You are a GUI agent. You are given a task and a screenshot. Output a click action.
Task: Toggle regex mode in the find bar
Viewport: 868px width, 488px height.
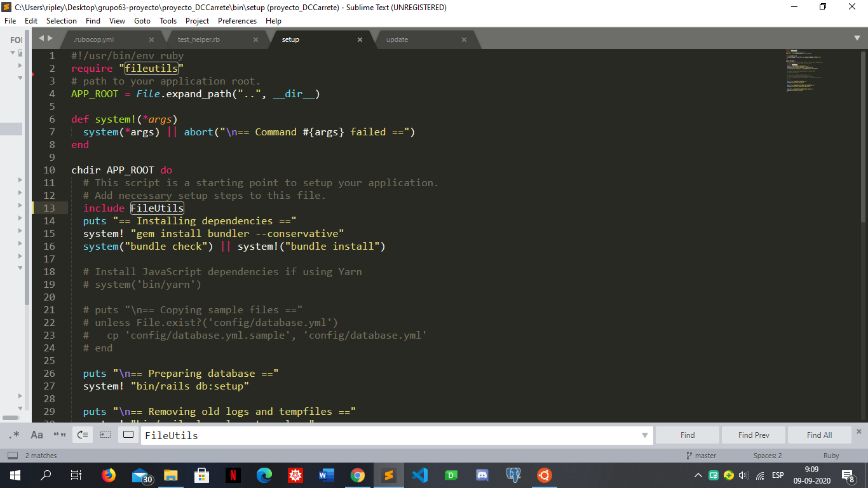click(x=15, y=435)
